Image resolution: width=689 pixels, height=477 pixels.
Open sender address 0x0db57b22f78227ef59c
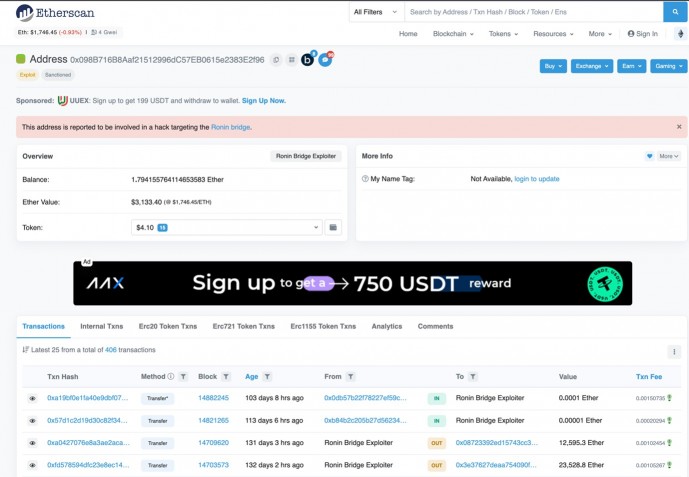click(365, 398)
